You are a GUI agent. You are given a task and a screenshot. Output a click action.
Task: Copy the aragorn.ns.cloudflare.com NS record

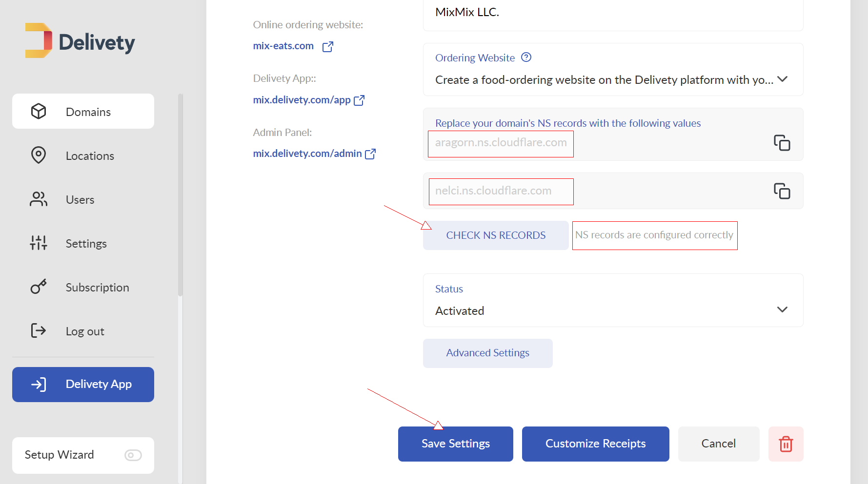click(782, 143)
